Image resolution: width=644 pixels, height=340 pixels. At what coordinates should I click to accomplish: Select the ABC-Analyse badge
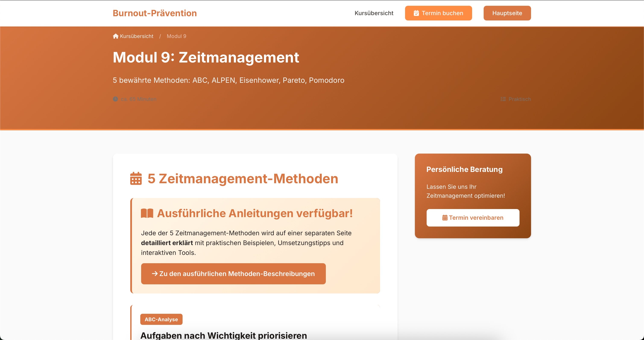pyautogui.click(x=161, y=319)
